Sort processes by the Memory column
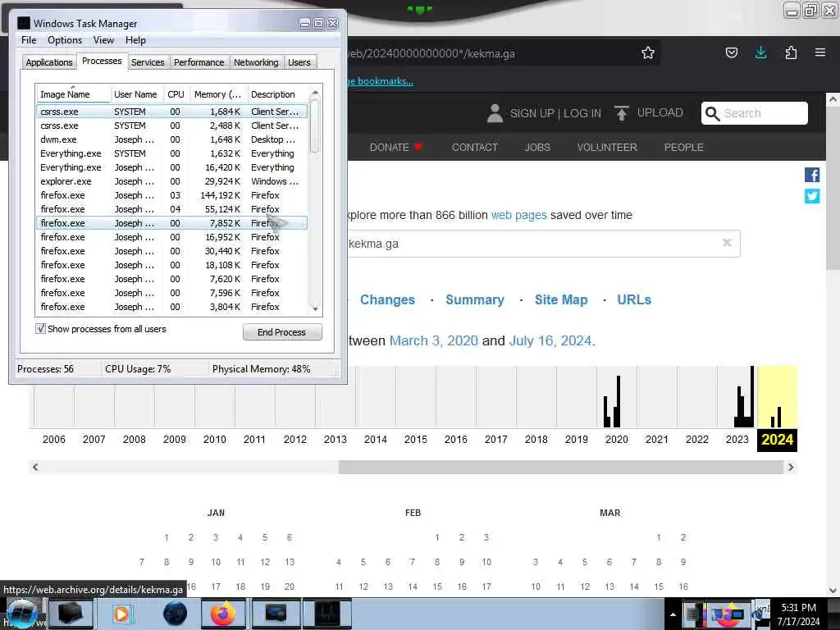 (217, 94)
